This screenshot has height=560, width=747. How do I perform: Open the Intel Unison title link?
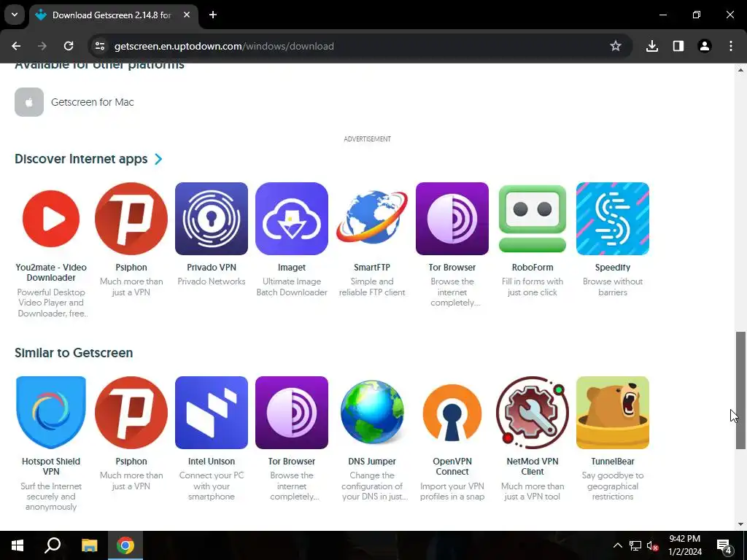(x=212, y=462)
